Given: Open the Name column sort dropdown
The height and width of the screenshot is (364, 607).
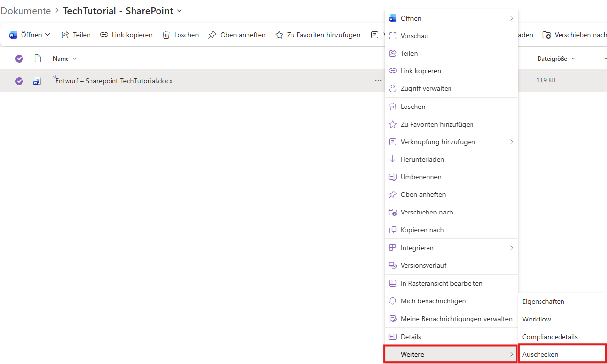Looking at the screenshot, I should pos(74,59).
